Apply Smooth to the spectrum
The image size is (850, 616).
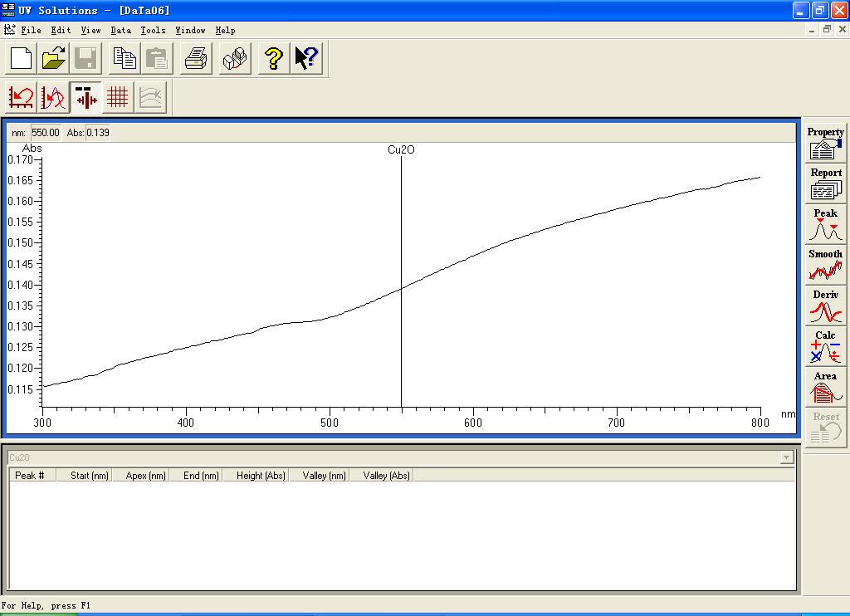pyautogui.click(x=825, y=265)
